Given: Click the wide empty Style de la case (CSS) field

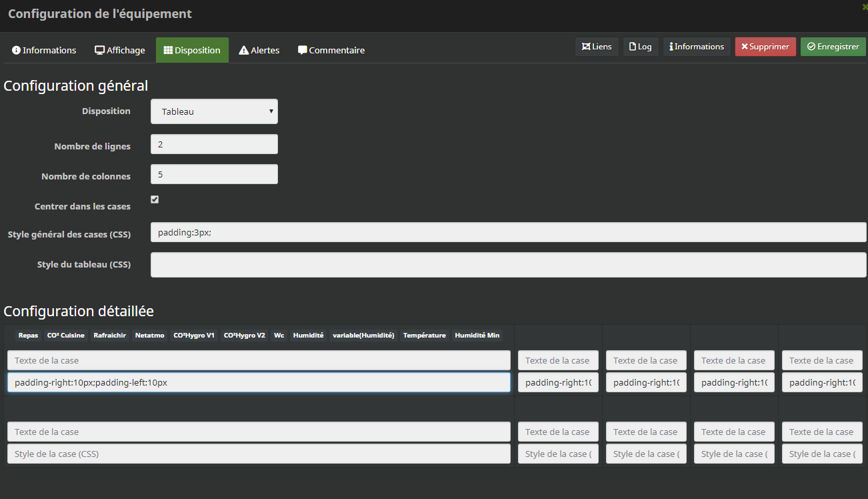Looking at the screenshot, I should 259,454.
